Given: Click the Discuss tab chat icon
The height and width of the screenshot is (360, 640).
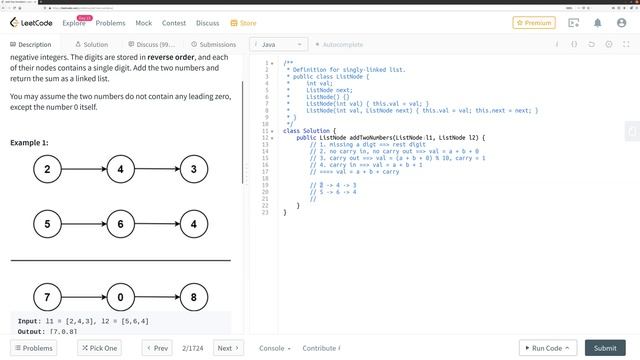Looking at the screenshot, I should pyautogui.click(x=131, y=44).
